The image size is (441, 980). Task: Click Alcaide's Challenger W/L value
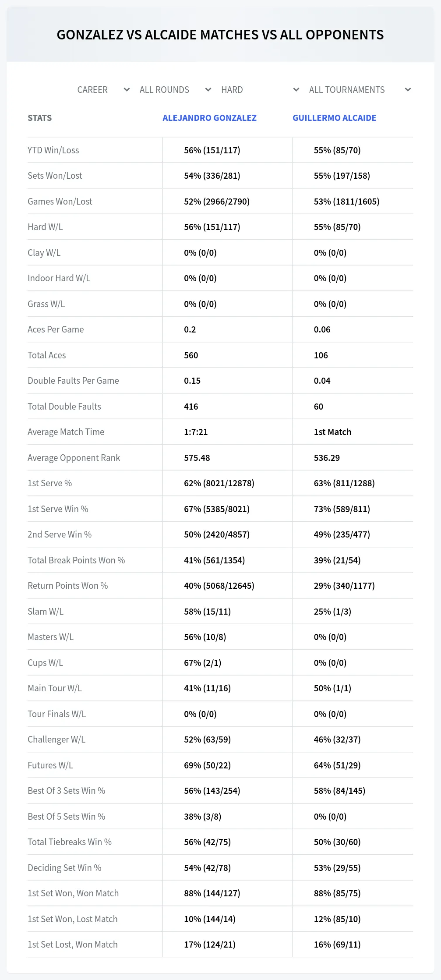coord(337,739)
